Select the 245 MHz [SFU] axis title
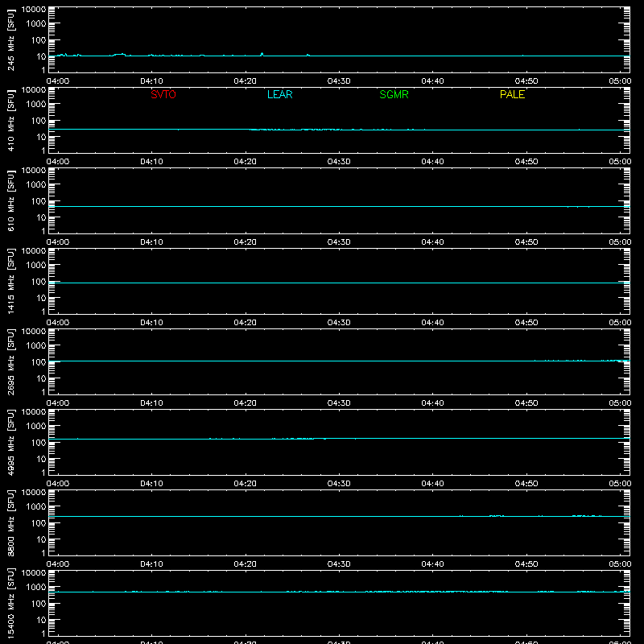 tap(10, 40)
